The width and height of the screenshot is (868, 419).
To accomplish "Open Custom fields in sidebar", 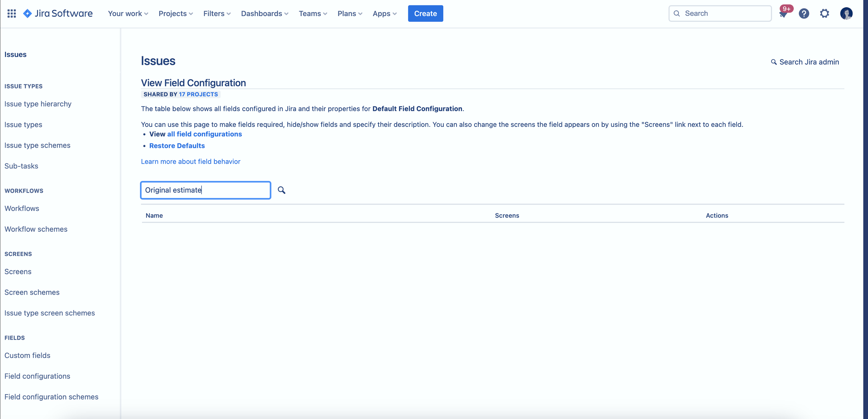I will [27, 356].
